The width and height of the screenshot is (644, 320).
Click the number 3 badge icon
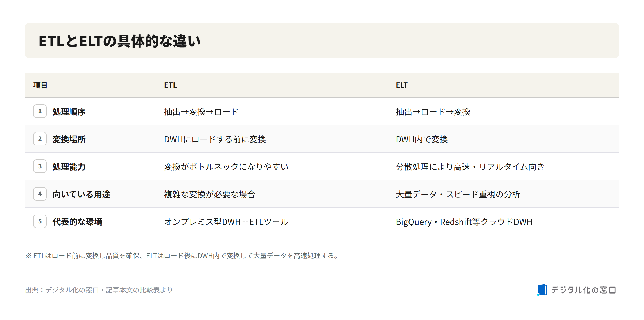tap(40, 166)
